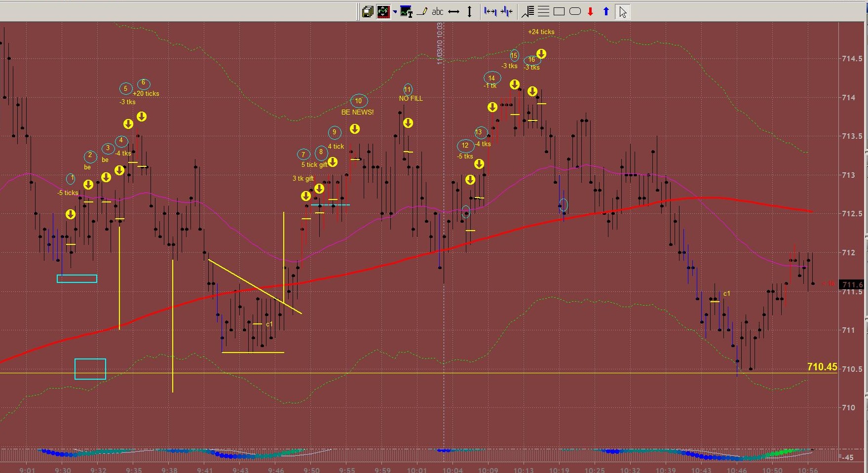The height and width of the screenshot is (473, 868).
Task: Click the 11/03/10 10:03 vertical date marker
Action: pyautogui.click(x=440, y=43)
